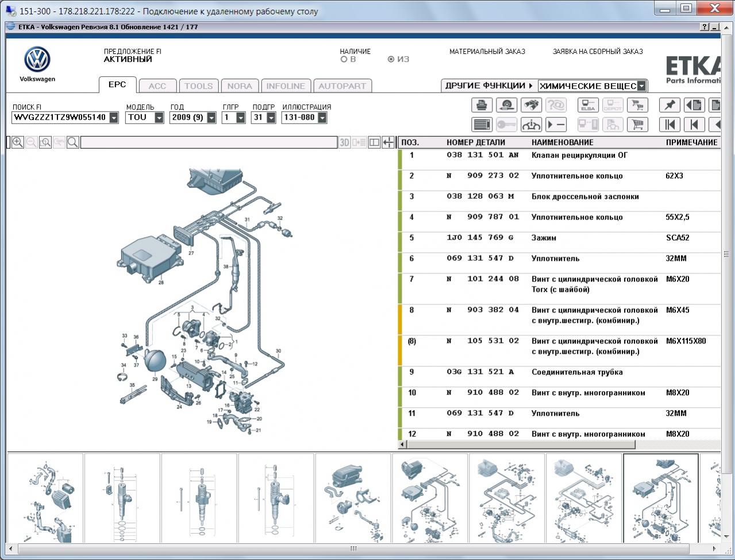
Task: Zoom in on the parts illustration
Action: 18,142
